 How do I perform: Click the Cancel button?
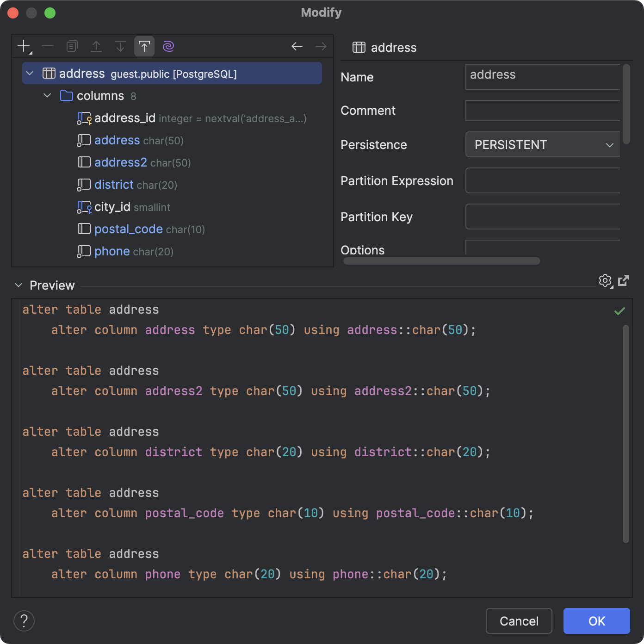[519, 621]
